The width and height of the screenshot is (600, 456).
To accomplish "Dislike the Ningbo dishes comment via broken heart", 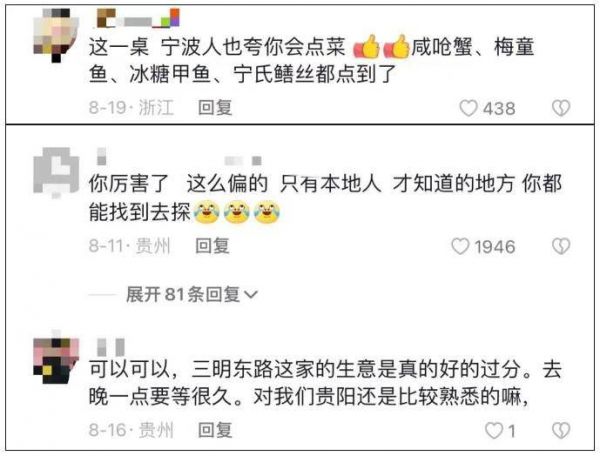I will coord(561,108).
